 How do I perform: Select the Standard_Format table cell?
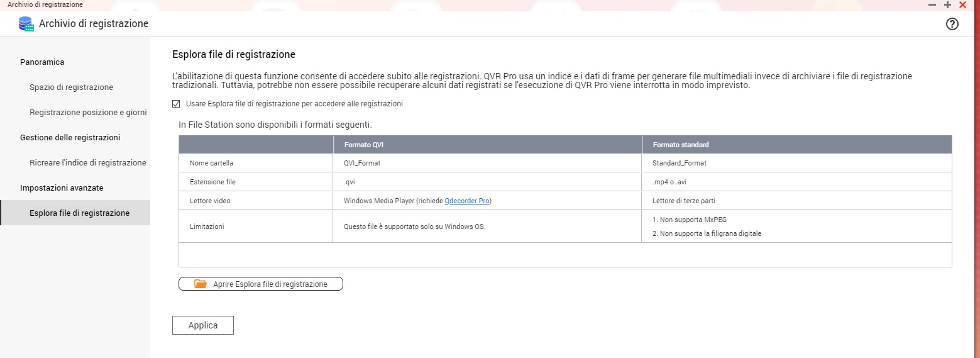point(680,163)
